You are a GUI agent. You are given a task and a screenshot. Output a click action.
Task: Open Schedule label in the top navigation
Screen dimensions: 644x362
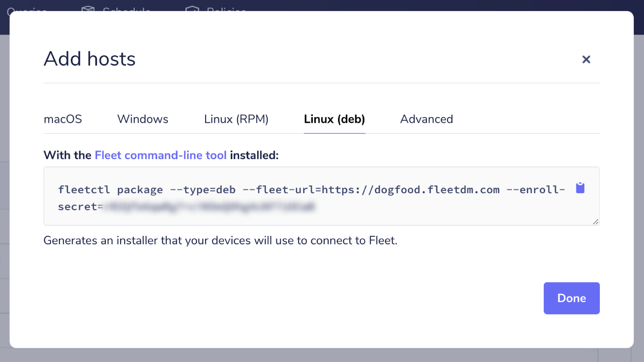[x=126, y=9]
